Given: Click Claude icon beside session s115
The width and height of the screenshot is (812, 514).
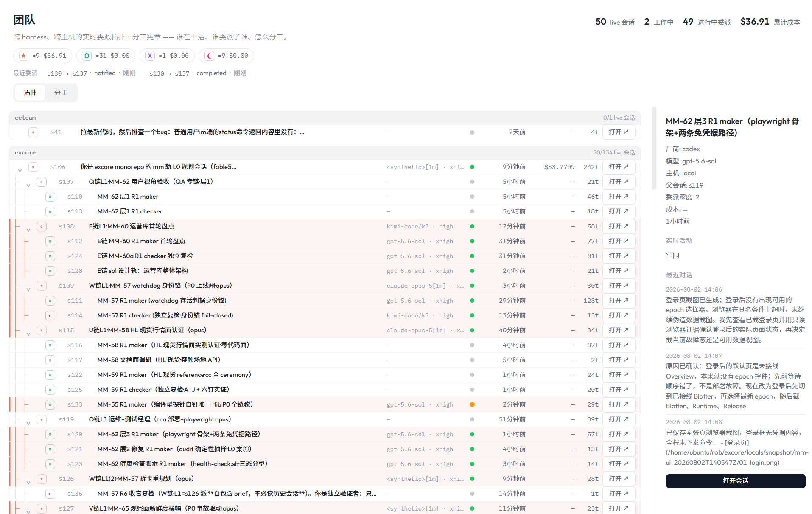Looking at the screenshot, I should coord(42,330).
